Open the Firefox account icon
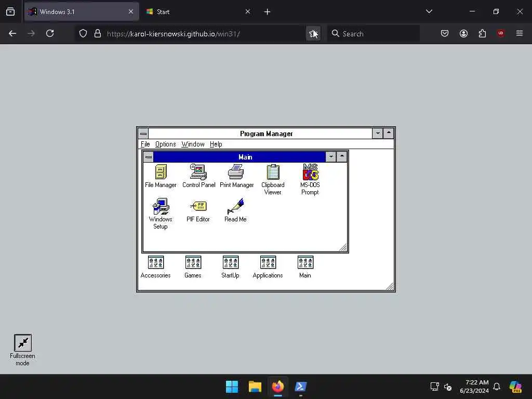532x399 pixels. point(463,33)
